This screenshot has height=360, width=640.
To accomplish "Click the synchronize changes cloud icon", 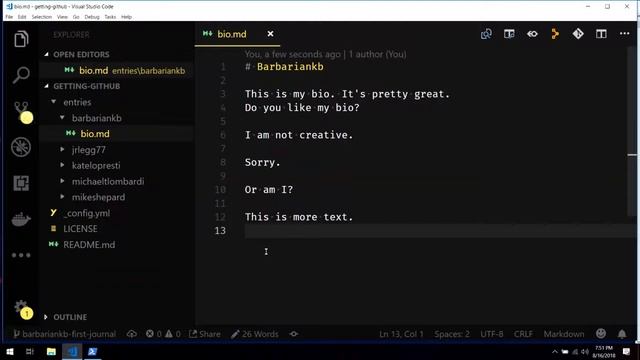I will 131,334.
